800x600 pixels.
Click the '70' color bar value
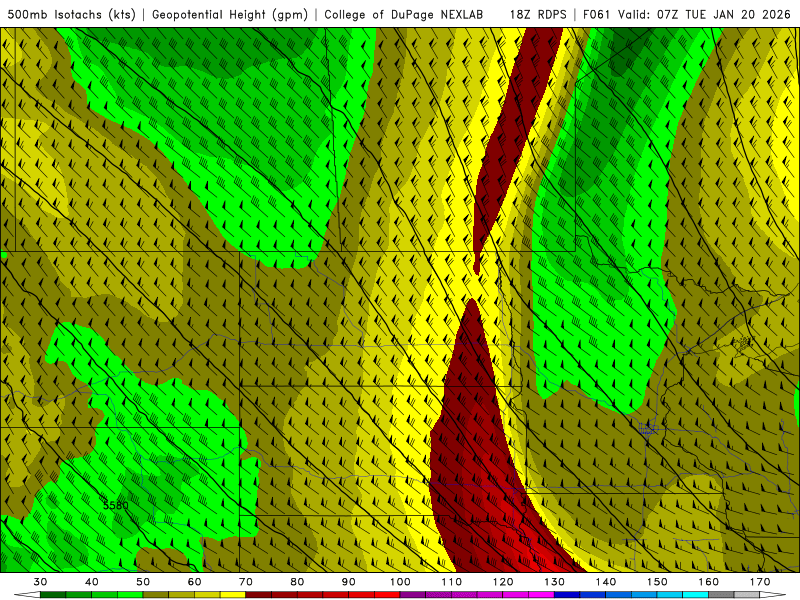point(246,582)
